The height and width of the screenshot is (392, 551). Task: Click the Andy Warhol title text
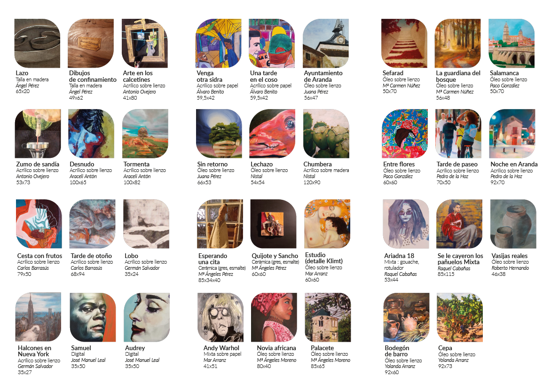[x=221, y=348]
